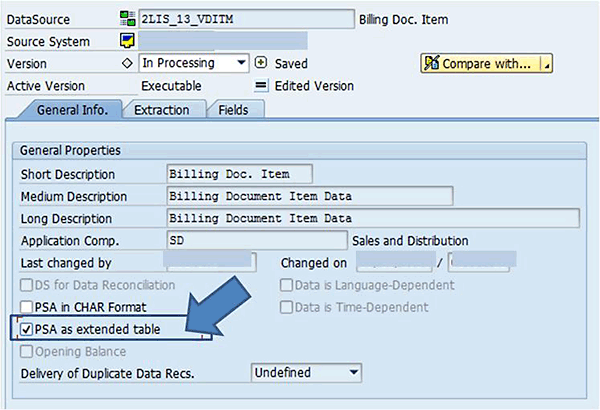Toggle DS for Data Reconciliation checkbox
This screenshot has height=410, width=600.
[x=26, y=285]
